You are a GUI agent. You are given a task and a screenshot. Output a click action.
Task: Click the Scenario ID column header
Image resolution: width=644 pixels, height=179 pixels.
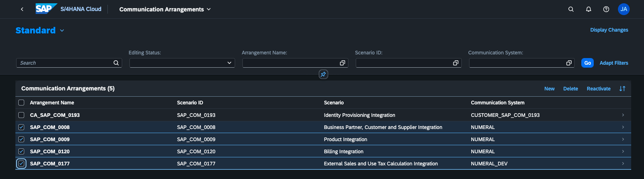point(190,103)
